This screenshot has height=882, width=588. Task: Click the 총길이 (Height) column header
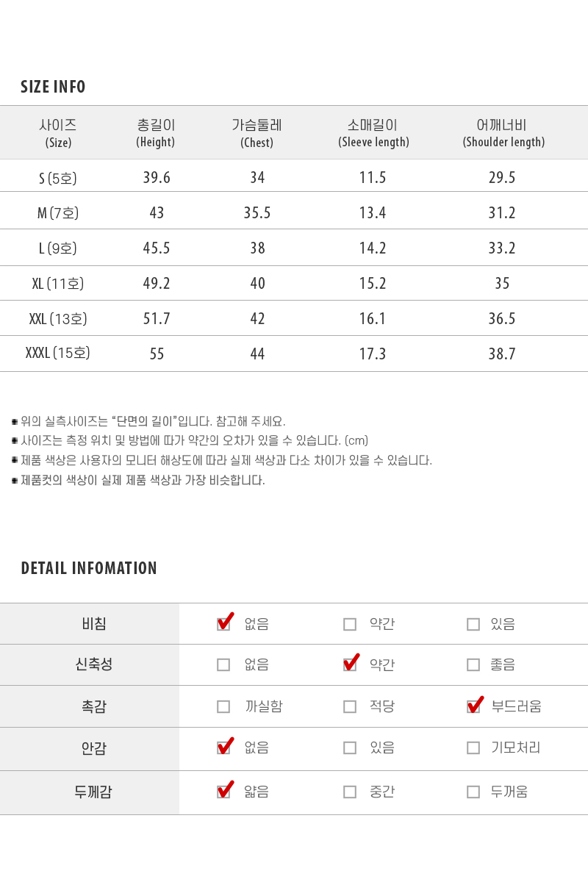point(156,133)
